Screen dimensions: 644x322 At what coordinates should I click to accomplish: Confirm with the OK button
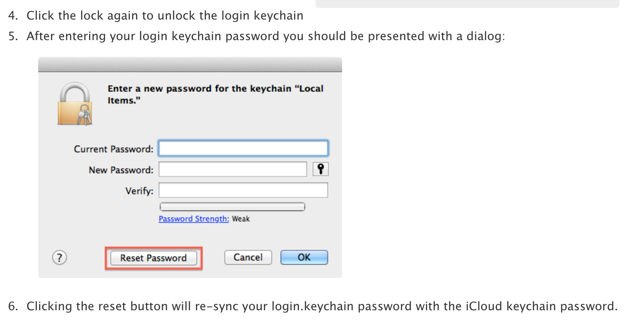click(304, 257)
